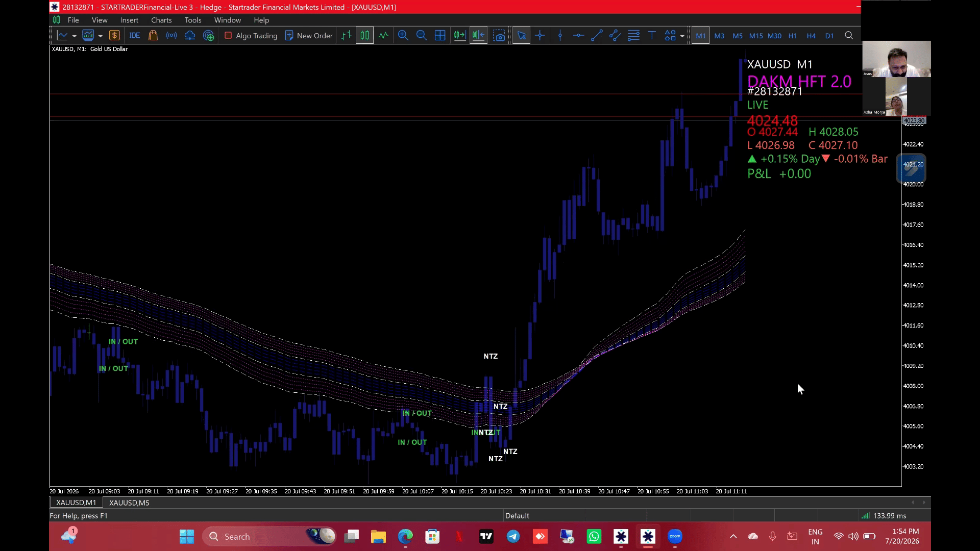Toggle chart auto scroll to end

[x=460, y=36]
